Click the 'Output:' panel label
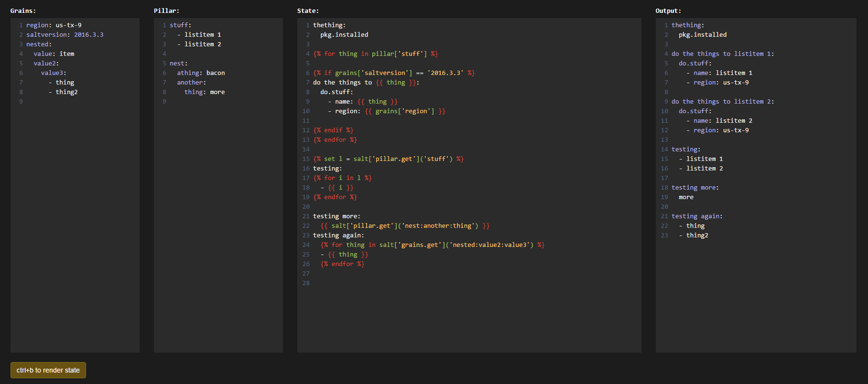 point(668,11)
